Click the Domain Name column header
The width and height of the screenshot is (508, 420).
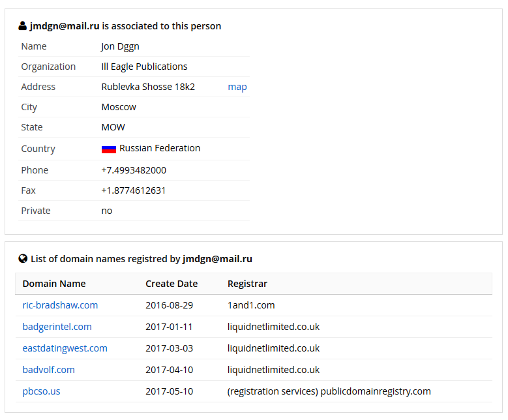pos(54,284)
